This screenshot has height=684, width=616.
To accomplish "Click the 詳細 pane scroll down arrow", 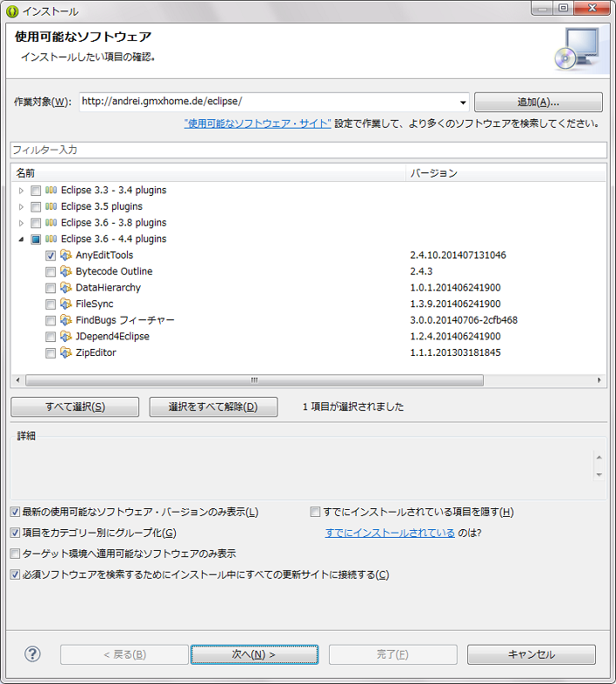I will (x=599, y=474).
